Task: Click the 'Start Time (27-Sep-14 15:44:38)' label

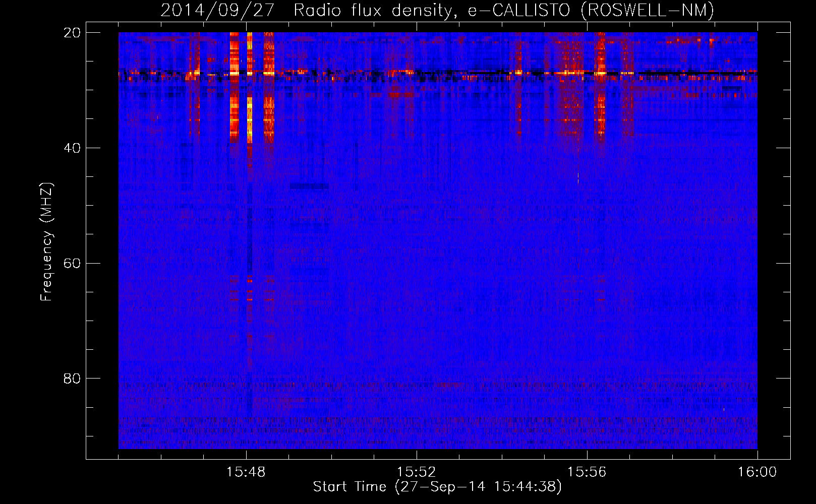Action: click(x=437, y=487)
